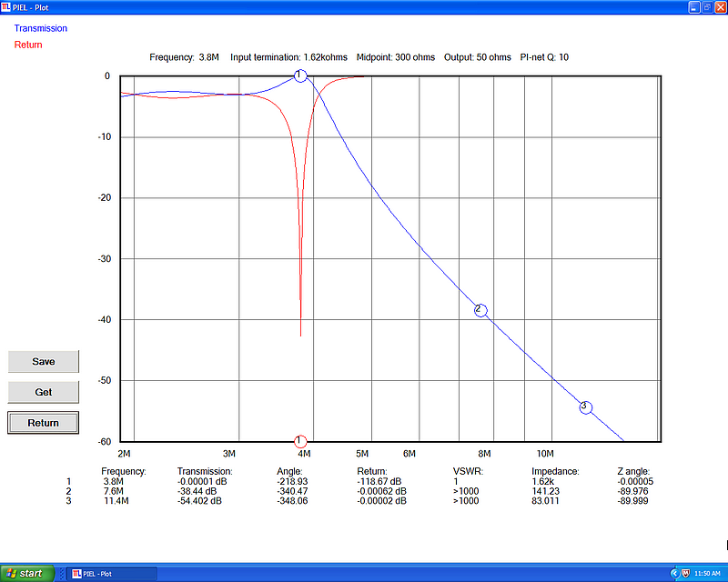Click PIEL - Plot taskbar button

tap(112, 574)
